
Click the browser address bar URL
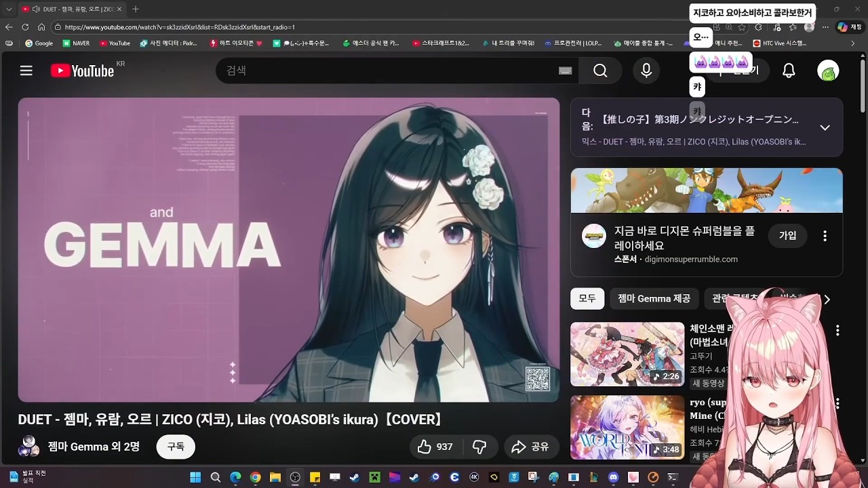point(180,27)
